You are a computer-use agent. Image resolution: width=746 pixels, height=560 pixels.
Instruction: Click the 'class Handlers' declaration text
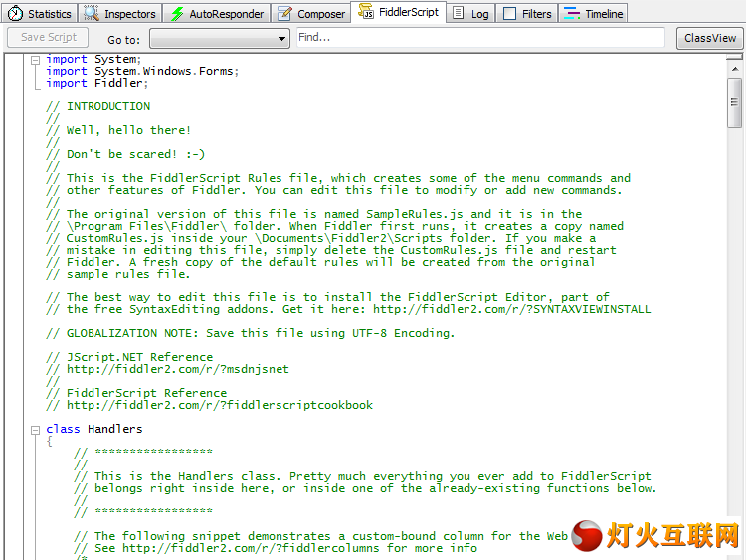click(x=94, y=429)
